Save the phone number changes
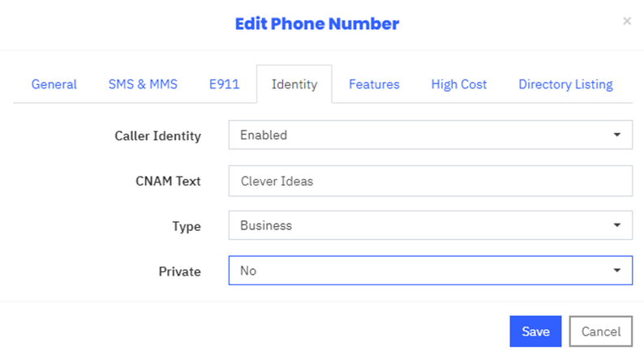This screenshot has height=359, width=644. click(x=535, y=331)
